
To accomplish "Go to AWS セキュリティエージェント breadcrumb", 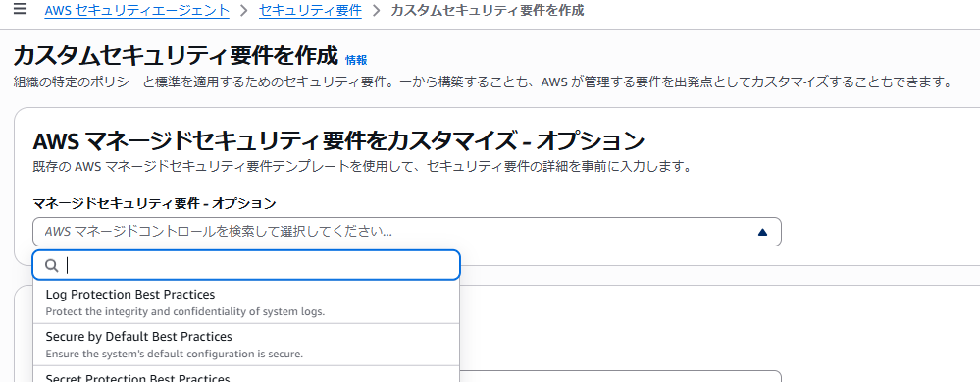I will coord(137,11).
